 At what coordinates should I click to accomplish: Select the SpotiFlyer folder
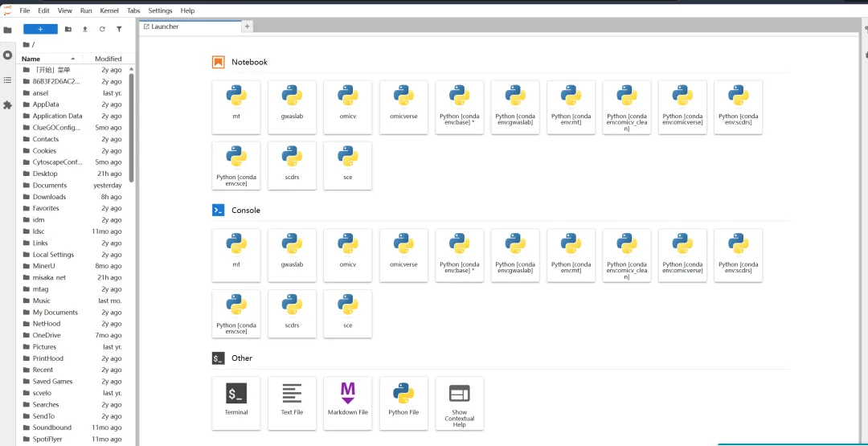[x=72, y=440]
